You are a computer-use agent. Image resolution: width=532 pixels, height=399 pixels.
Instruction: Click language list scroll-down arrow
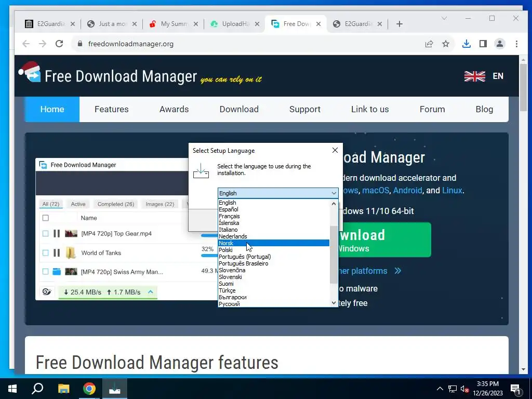tap(334, 303)
